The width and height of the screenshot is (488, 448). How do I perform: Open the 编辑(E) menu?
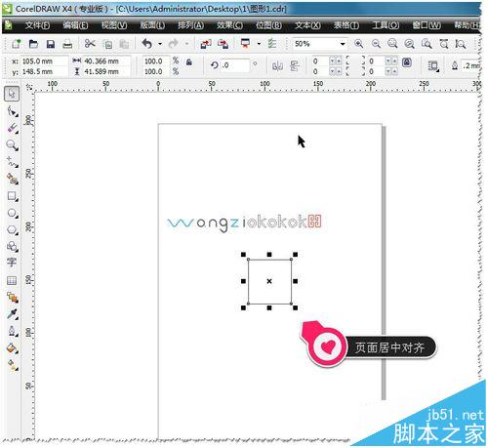(x=75, y=25)
